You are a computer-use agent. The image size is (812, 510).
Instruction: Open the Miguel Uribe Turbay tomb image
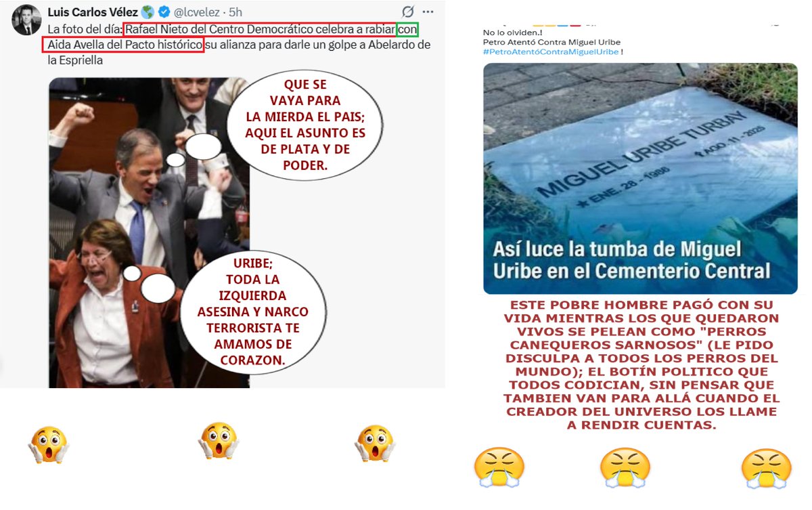pos(640,179)
